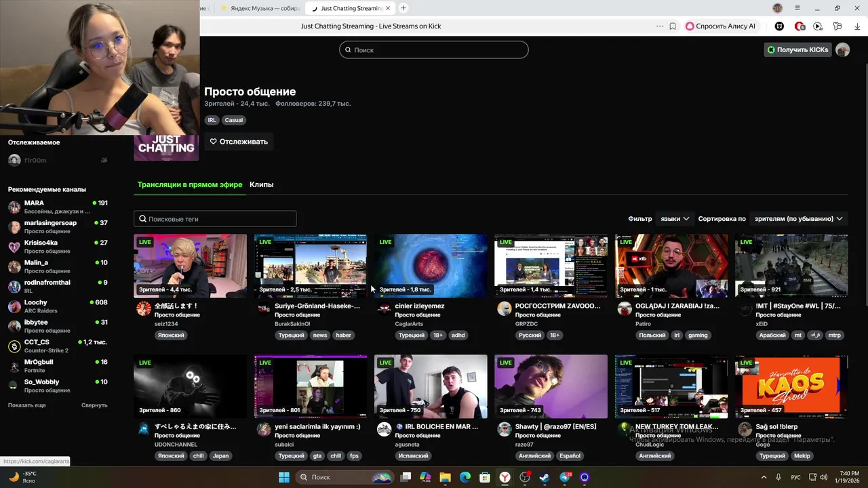Select the news tag under BurakSakinOl
Screen dimensions: 868x488
point(320,335)
